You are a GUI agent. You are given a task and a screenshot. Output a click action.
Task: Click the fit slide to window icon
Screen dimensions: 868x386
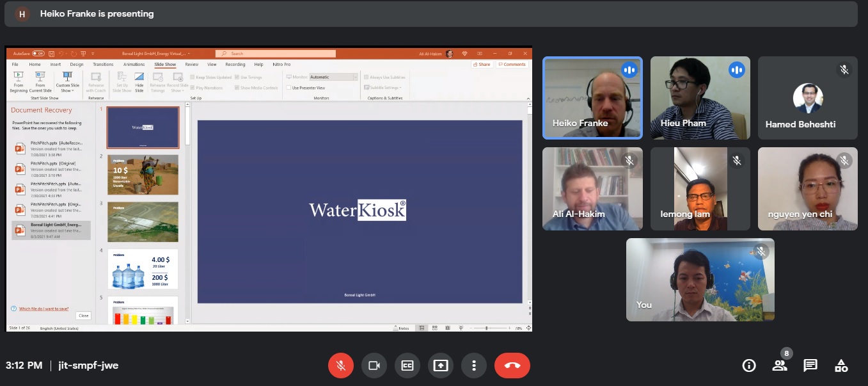[527, 328]
